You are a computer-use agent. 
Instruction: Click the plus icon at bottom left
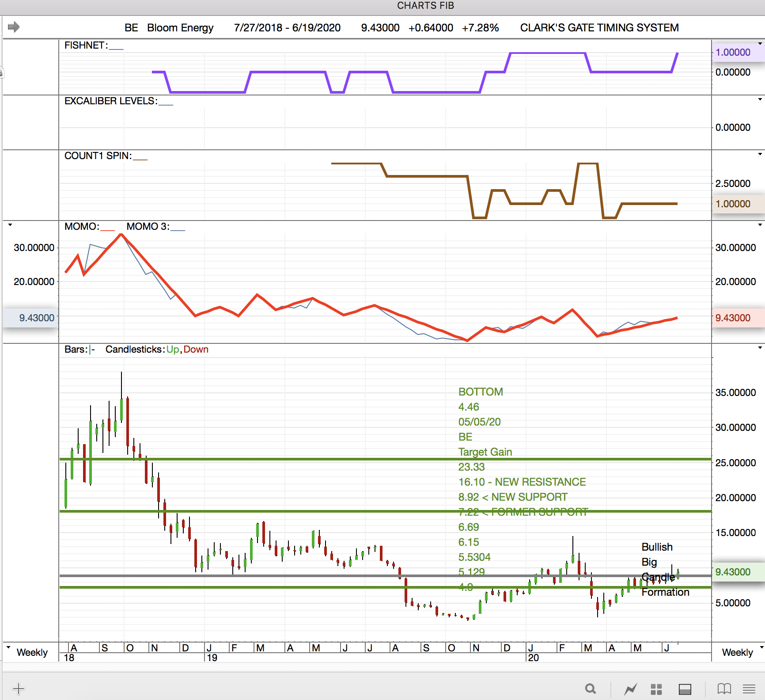click(x=19, y=689)
